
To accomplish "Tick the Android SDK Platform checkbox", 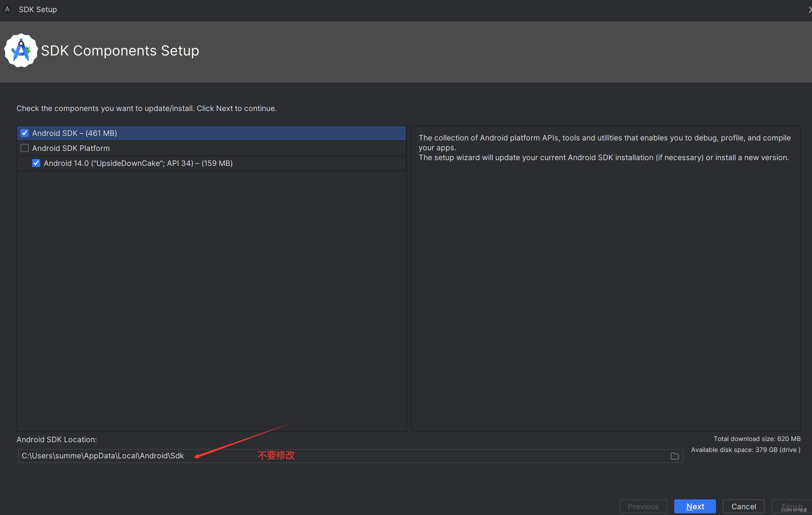I will [25, 148].
